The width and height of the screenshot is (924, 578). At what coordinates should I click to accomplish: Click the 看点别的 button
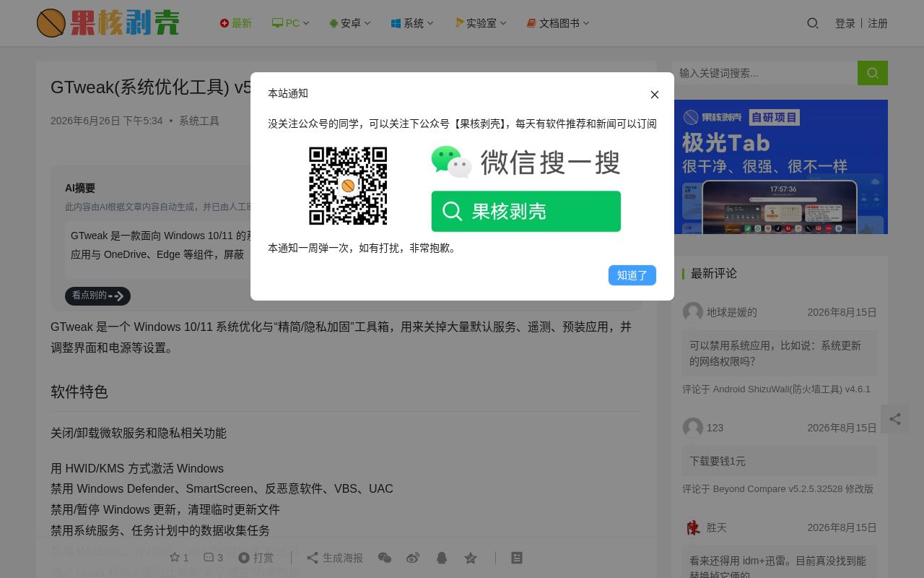point(97,296)
